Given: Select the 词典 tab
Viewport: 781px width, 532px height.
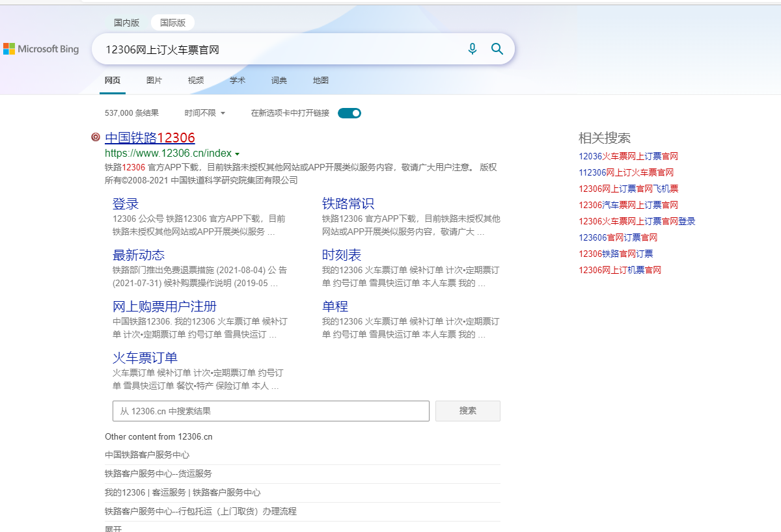Looking at the screenshot, I should pos(279,81).
